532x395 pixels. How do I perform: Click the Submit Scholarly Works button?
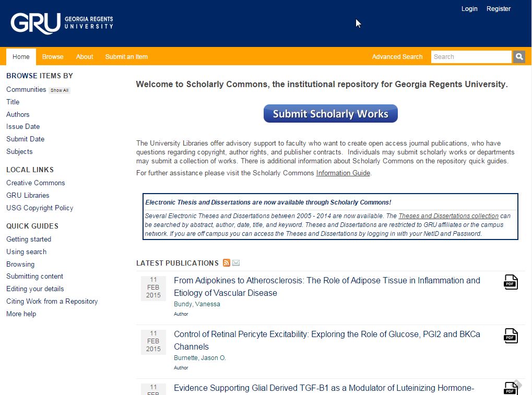tap(330, 114)
